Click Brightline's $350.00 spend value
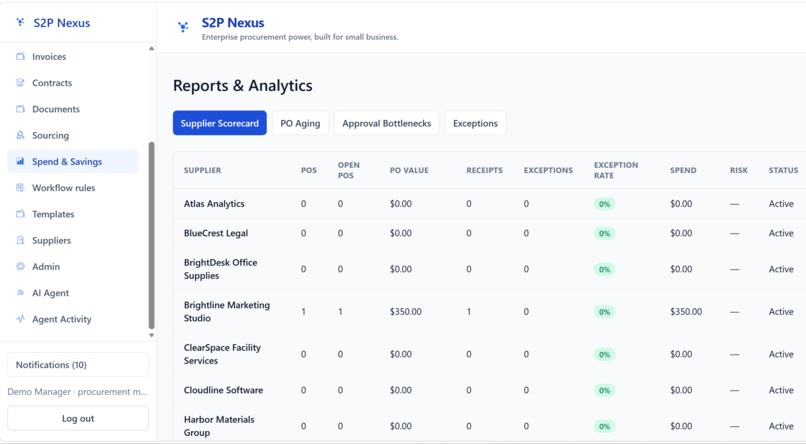 (x=686, y=311)
